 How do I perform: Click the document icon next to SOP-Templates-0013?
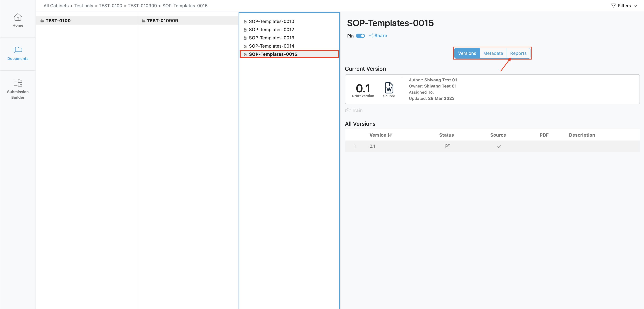click(x=245, y=38)
